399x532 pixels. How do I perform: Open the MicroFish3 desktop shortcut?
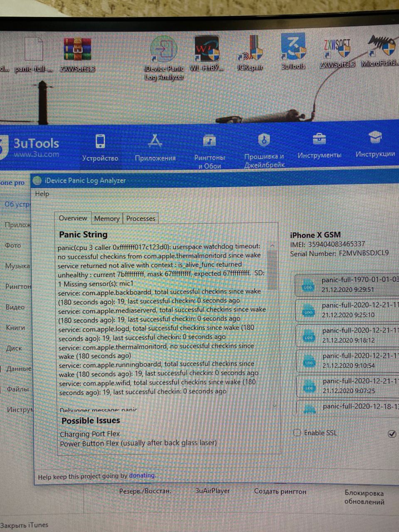(x=379, y=51)
